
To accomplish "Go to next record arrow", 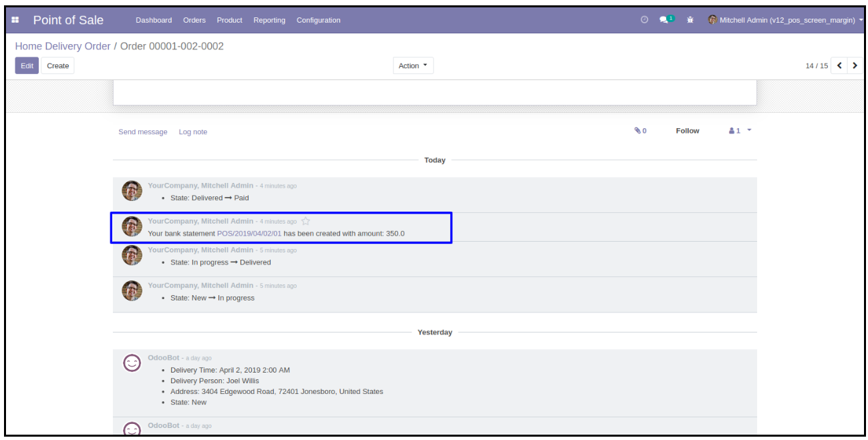I will [x=855, y=65].
